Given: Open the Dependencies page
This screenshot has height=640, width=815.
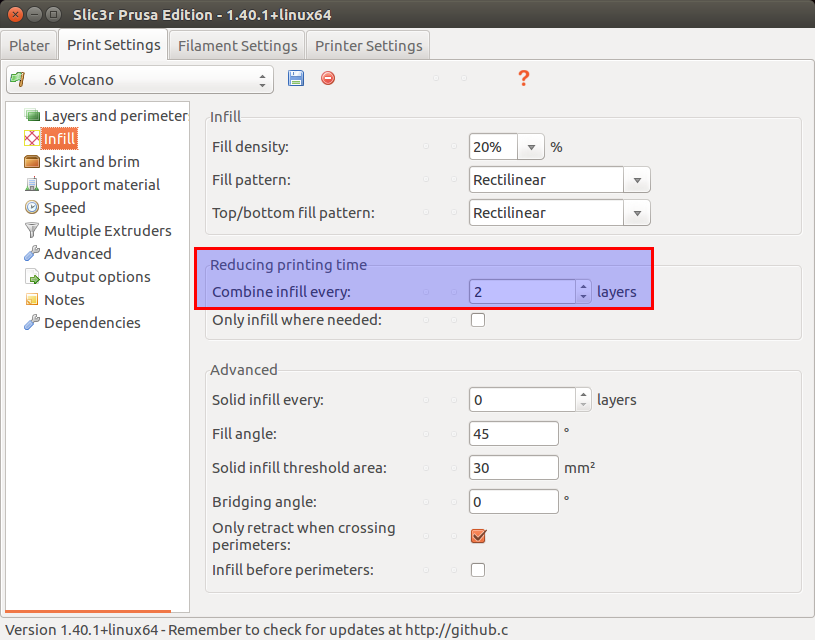Looking at the screenshot, I should [x=92, y=322].
